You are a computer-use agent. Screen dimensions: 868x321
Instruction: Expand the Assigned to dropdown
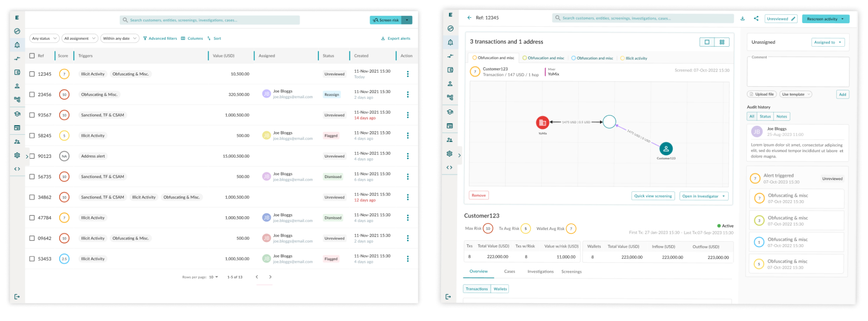pos(827,42)
